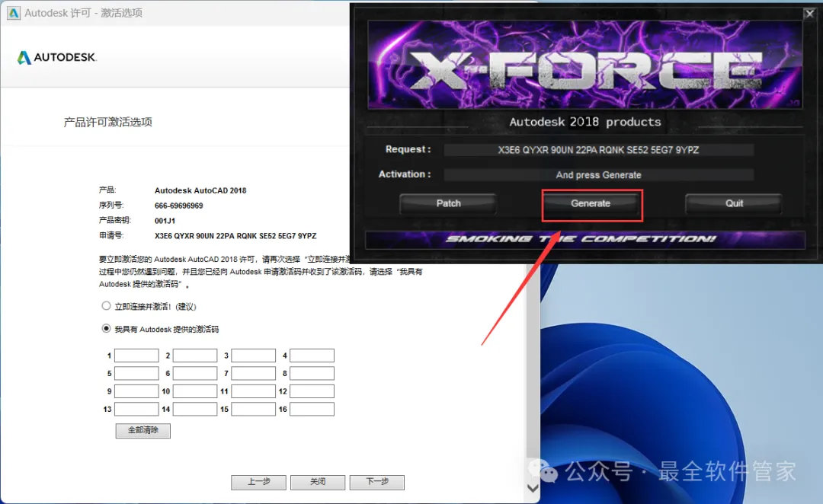
Task: Click the 关闭 close button
Action: coord(318,482)
